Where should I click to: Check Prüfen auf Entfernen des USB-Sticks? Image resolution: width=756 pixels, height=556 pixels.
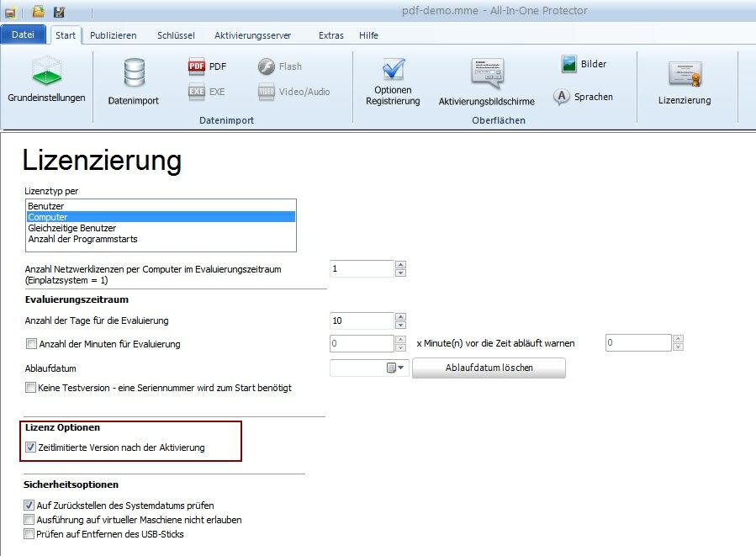click(x=29, y=534)
